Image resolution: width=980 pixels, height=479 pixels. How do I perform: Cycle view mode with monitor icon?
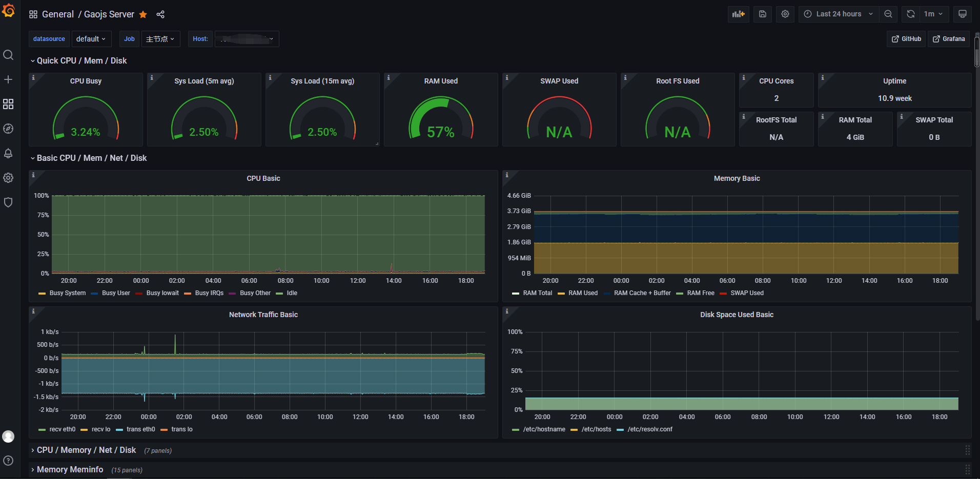click(963, 14)
